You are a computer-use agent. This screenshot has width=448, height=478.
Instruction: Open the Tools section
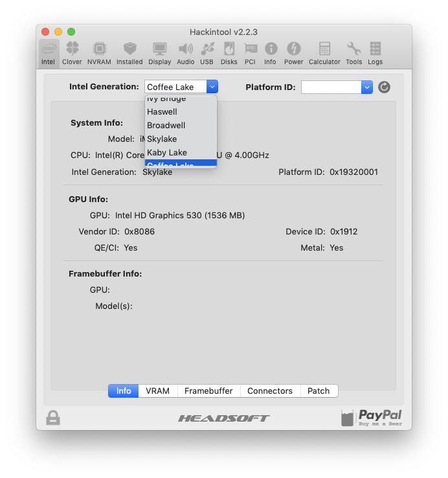[x=354, y=54]
